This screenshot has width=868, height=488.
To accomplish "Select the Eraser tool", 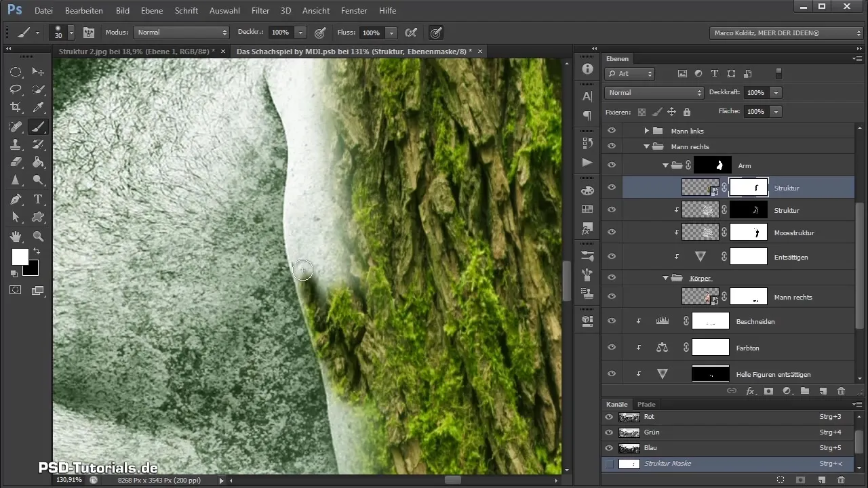I will (x=15, y=162).
